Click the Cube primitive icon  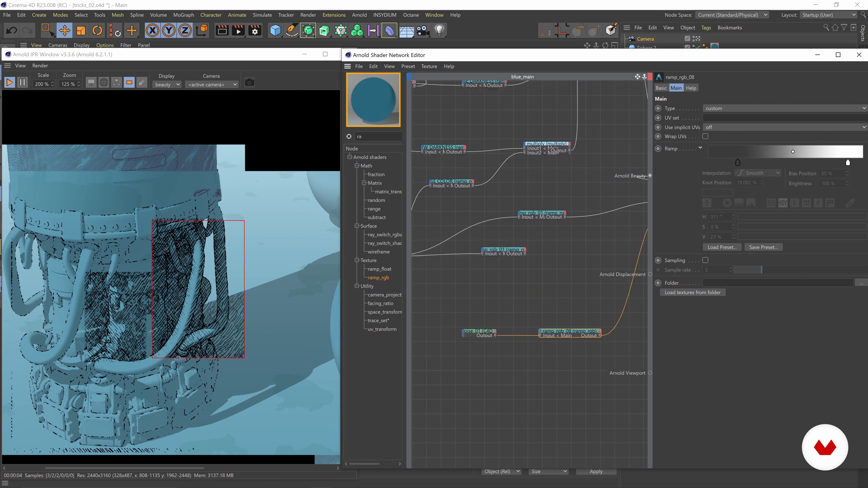(275, 31)
